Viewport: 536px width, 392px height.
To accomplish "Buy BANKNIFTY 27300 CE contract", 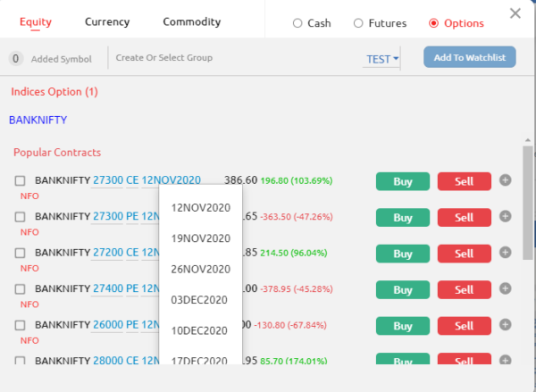I will pyautogui.click(x=403, y=181).
